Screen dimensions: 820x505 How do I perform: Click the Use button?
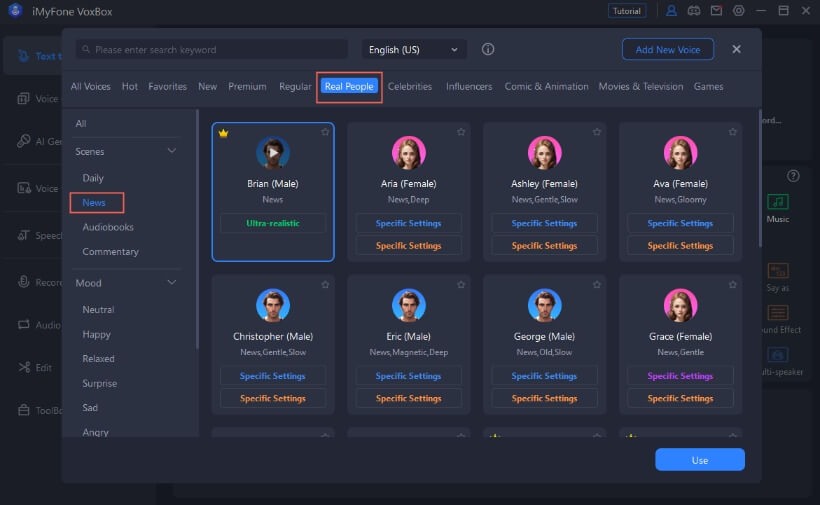click(x=700, y=460)
